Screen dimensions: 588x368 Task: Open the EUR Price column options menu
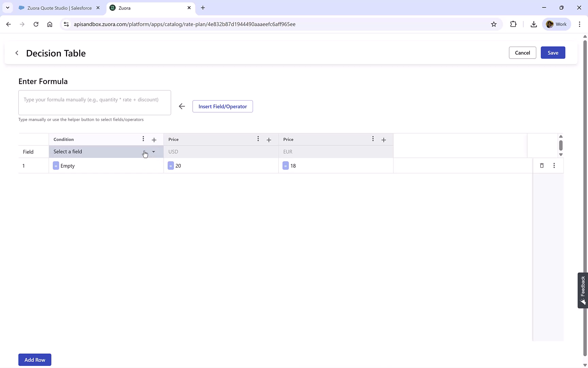373,139
